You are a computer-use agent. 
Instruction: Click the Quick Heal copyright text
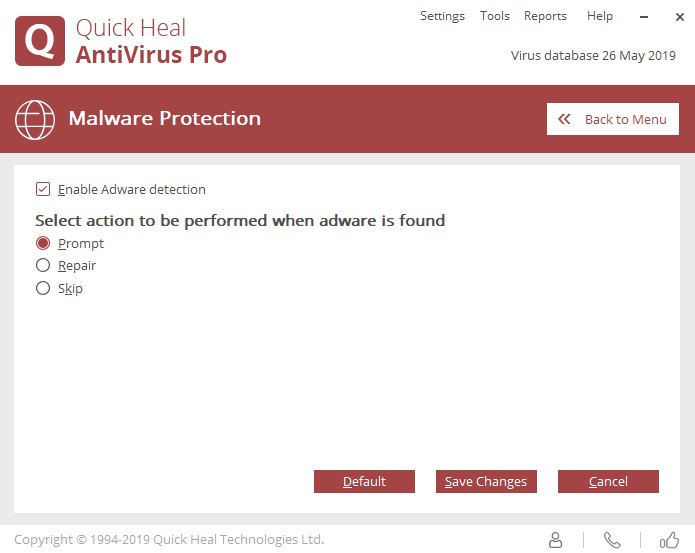[x=169, y=539]
